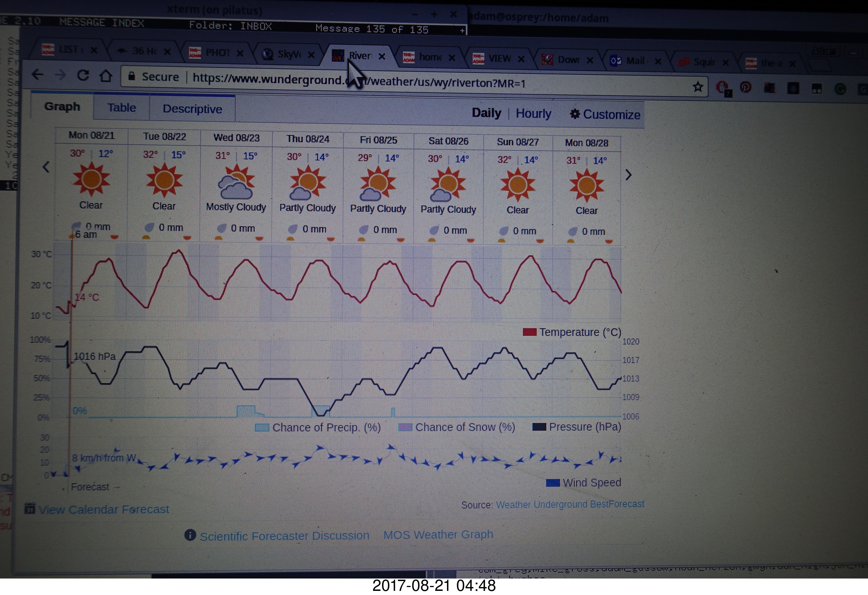Switch forecast to Hourly view
This screenshot has height=595, width=868.
(x=533, y=113)
